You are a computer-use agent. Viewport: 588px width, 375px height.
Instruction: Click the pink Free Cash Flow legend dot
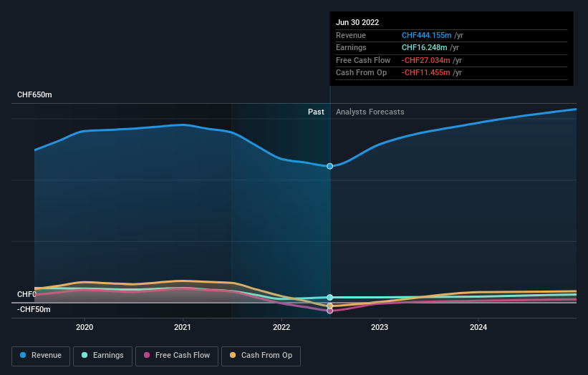147,355
